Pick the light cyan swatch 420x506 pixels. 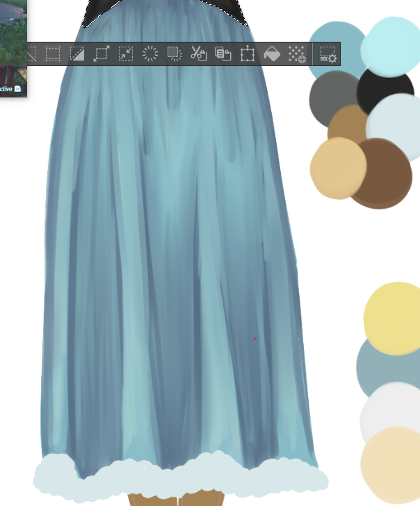pyautogui.click(x=391, y=42)
